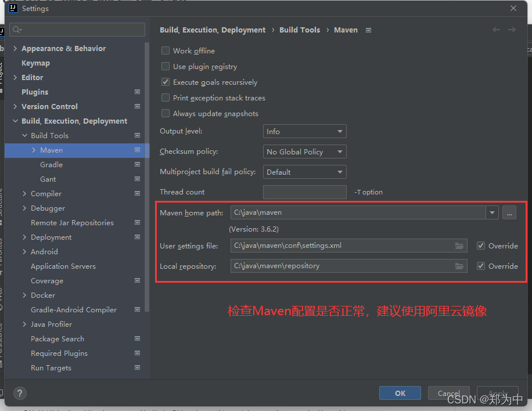This screenshot has height=411, width=532.
Task: Toggle Use plugin registry checkbox
Action: point(166,66)
